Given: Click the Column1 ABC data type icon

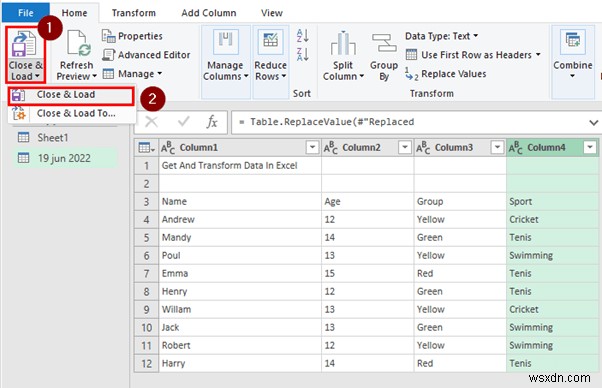Looking at the screenshot, I should pos(168,148).
